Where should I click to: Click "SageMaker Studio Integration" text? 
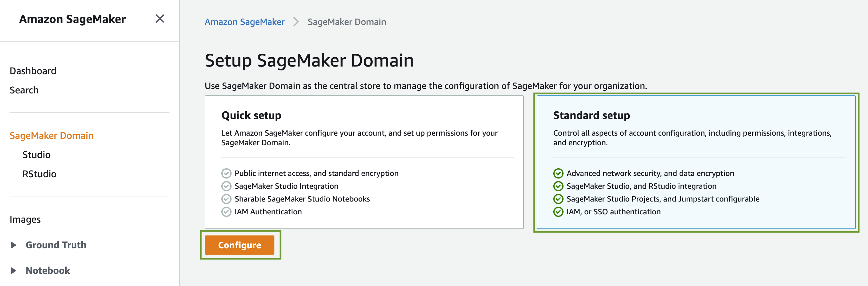tap(287, 186)
